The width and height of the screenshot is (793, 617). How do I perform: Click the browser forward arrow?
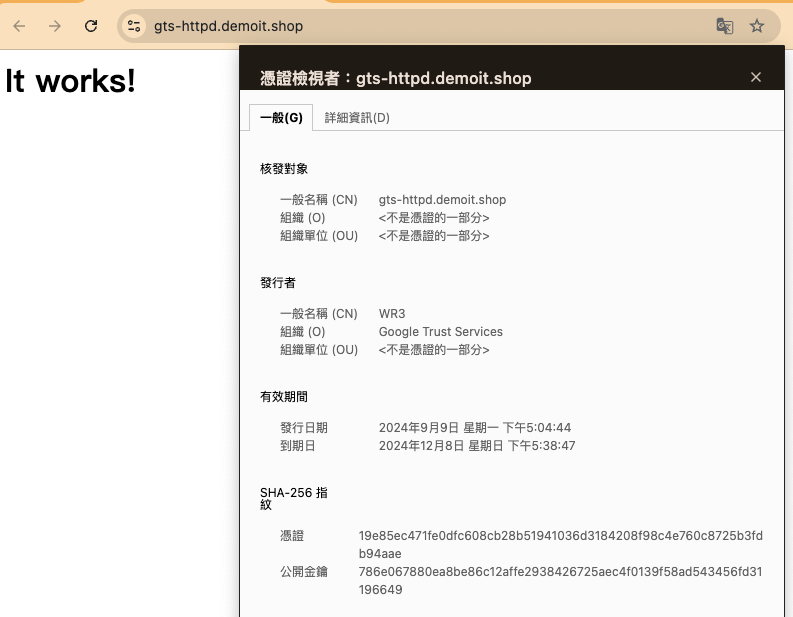coord(55,26)
